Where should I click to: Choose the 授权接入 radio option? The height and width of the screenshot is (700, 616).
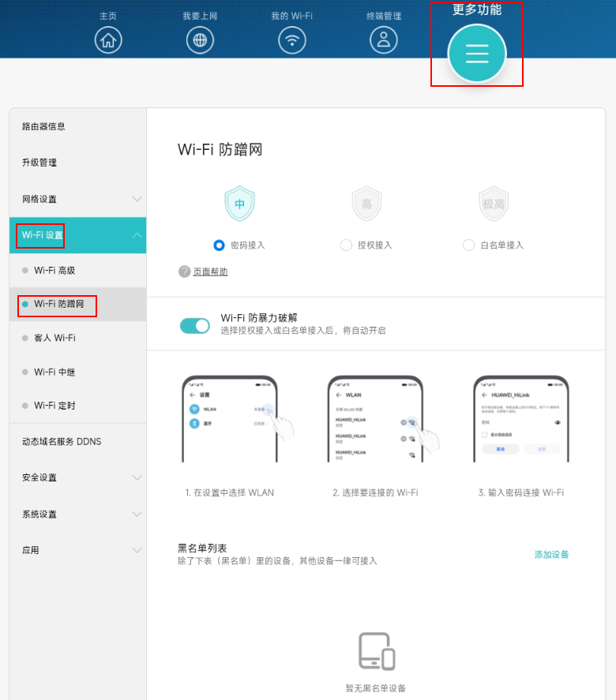[x=346, y=245]
